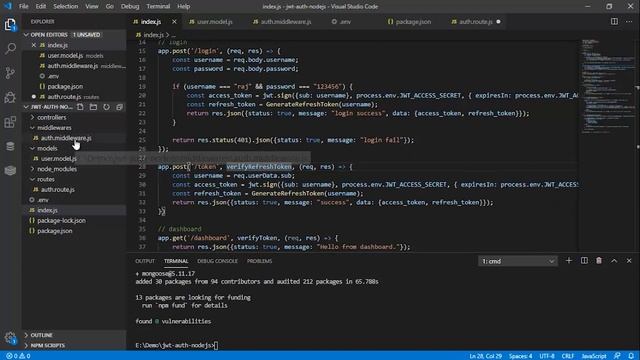Open the Selection menu
Image resolution: width=640 pixels, height=360 pixels.
(65, 7)
